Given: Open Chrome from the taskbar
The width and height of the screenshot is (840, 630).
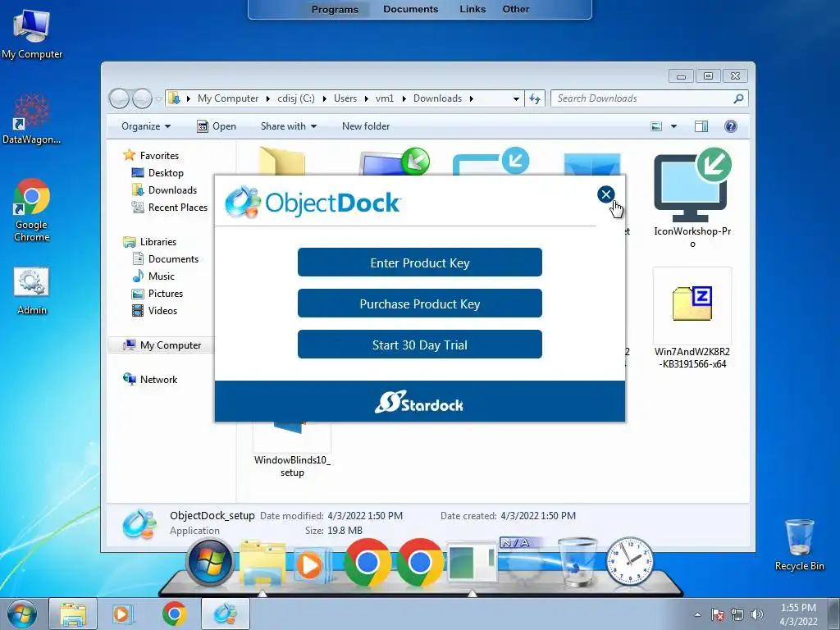Looking at the screenshot, I should (174, 614).
